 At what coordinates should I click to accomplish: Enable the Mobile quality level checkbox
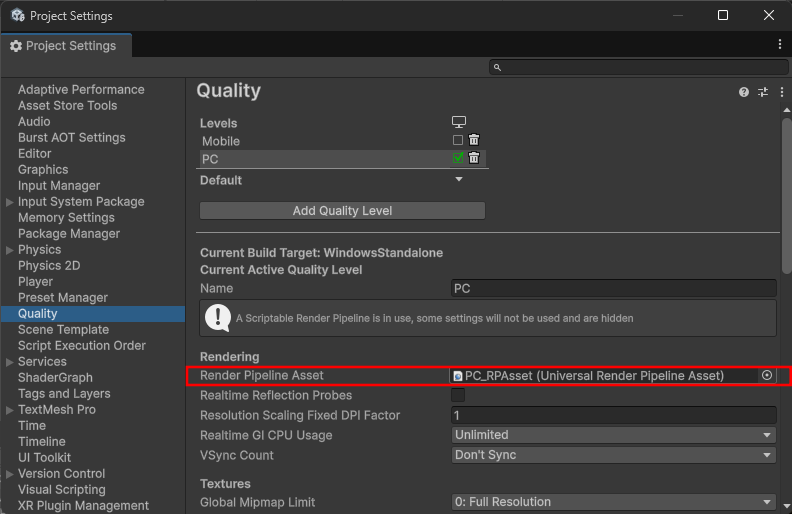tap(458, 141)
